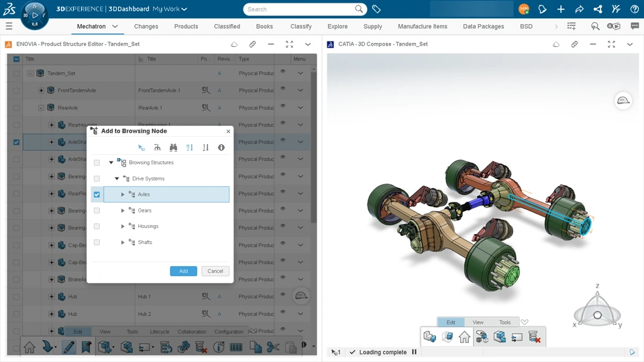Open the 3DEXPERIENCE compass
This screenshot has width=644, height=362.
pos(34,15)
